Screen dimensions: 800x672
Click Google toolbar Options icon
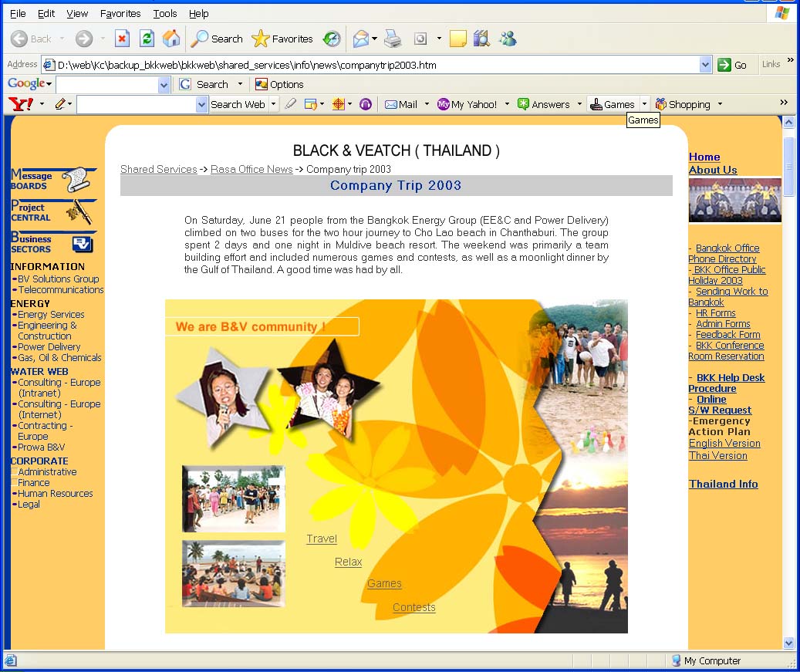point(279,84)
